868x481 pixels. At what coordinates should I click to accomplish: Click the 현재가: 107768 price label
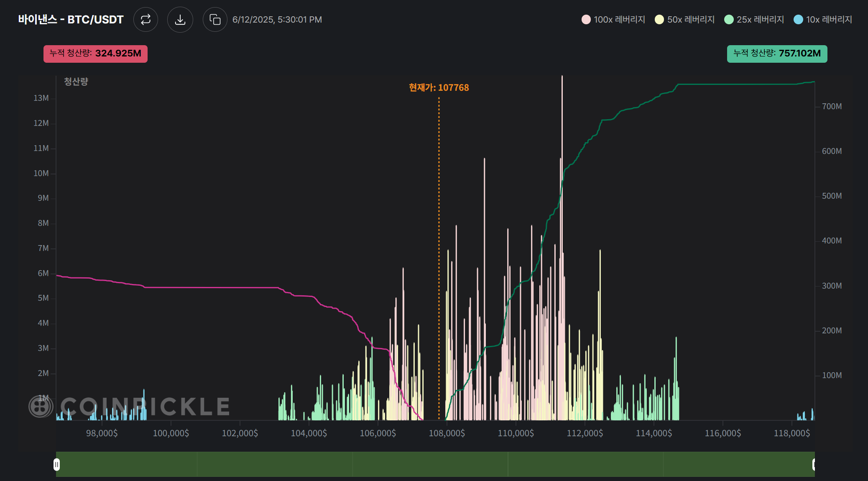click(x=439, y=87)
